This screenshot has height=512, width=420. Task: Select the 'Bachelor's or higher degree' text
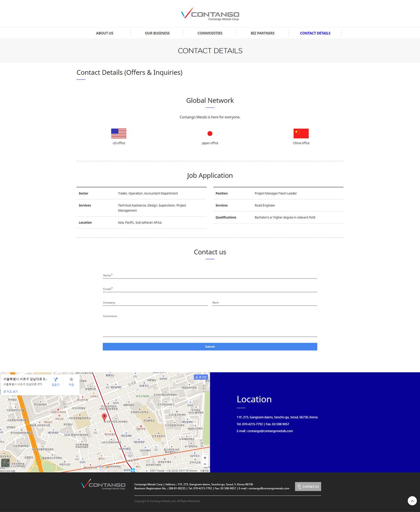coord(285,217)
